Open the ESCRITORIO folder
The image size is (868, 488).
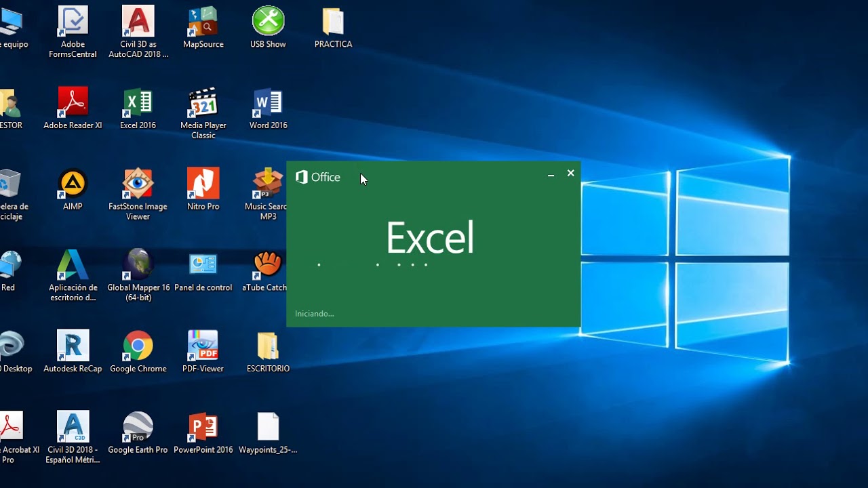pos(268,352)
